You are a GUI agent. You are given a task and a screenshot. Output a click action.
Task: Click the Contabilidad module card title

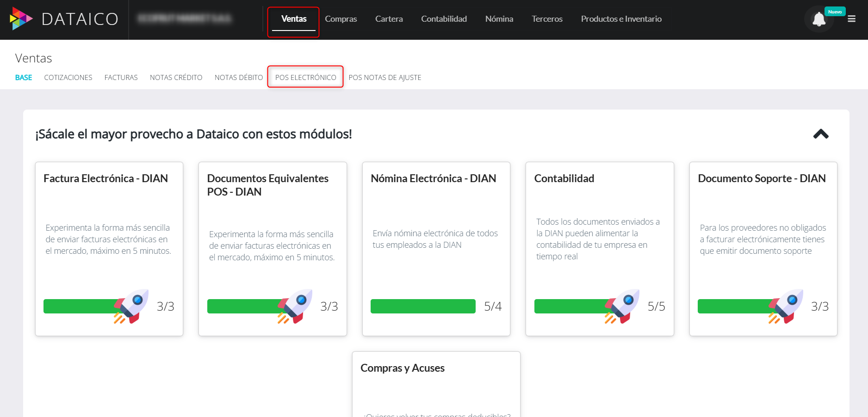tap(564, 178)
